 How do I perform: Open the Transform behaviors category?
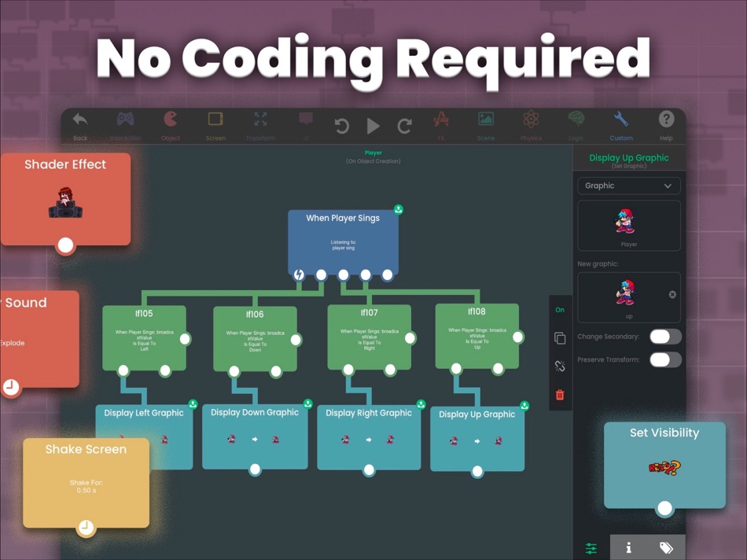[x=260, y=125]
